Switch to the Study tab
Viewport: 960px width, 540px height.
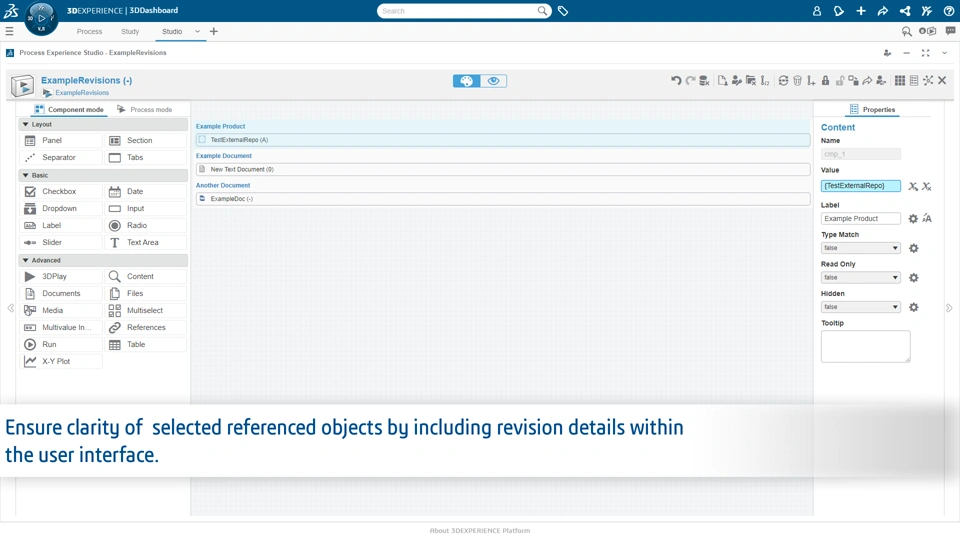tap(130, 31)
